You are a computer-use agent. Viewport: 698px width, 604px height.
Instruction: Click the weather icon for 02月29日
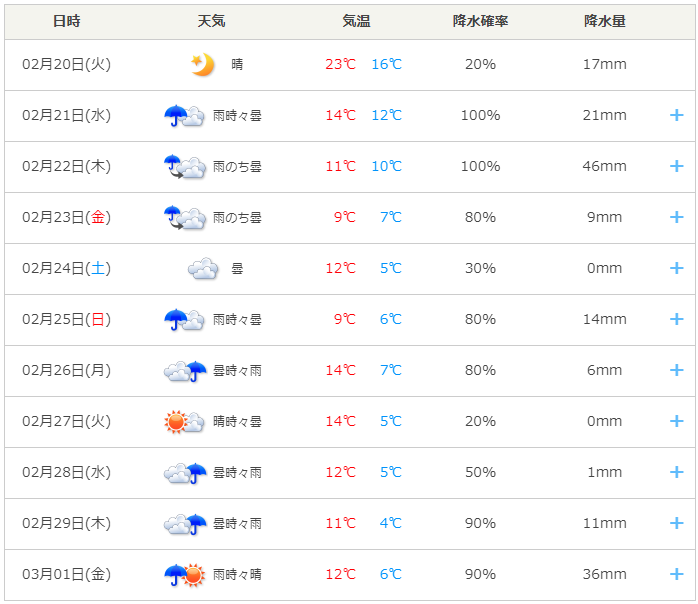(185, 524)
